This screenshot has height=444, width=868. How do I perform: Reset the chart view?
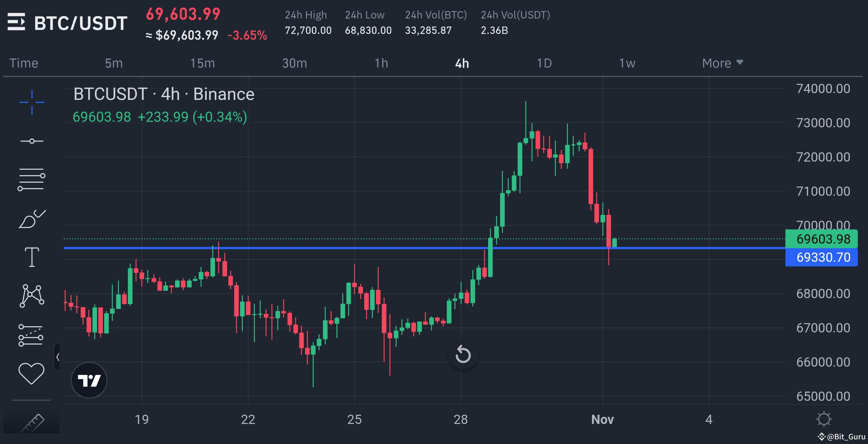click(x=464, y=354)
